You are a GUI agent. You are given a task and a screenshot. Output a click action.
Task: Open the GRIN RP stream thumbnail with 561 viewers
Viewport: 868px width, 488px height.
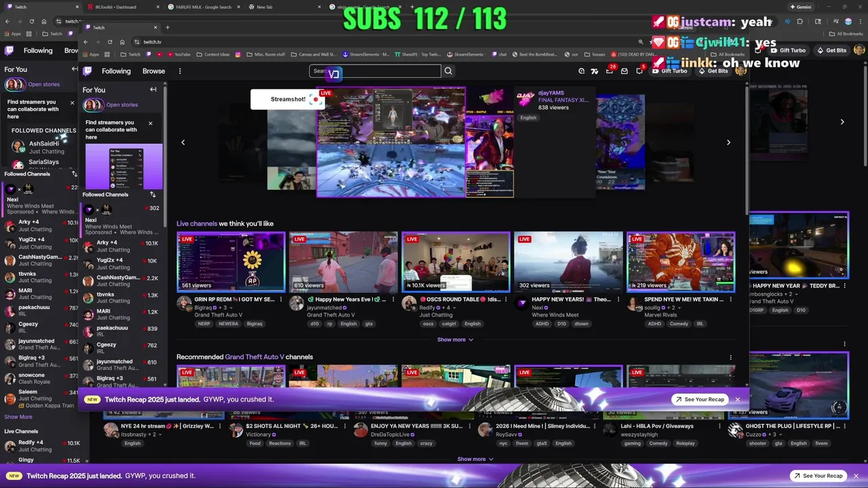pyautogui.click(x=231, y=262)
